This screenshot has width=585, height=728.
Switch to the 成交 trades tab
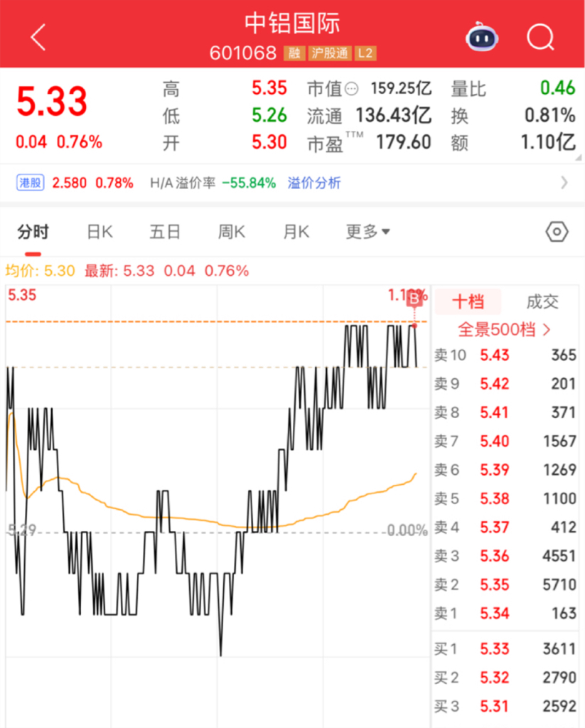tap(542, 301)
